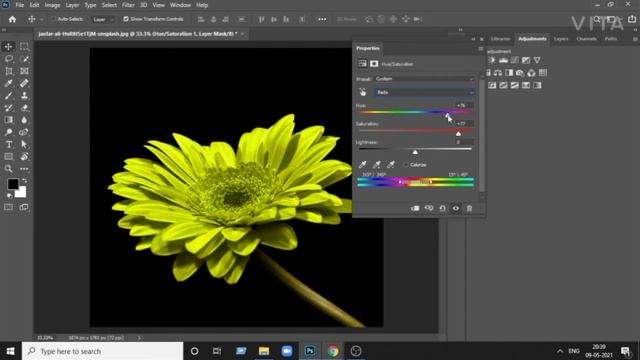The image size is (640, 360).
Task: Select the Pen tool
Action: click(x=24, y=132)
